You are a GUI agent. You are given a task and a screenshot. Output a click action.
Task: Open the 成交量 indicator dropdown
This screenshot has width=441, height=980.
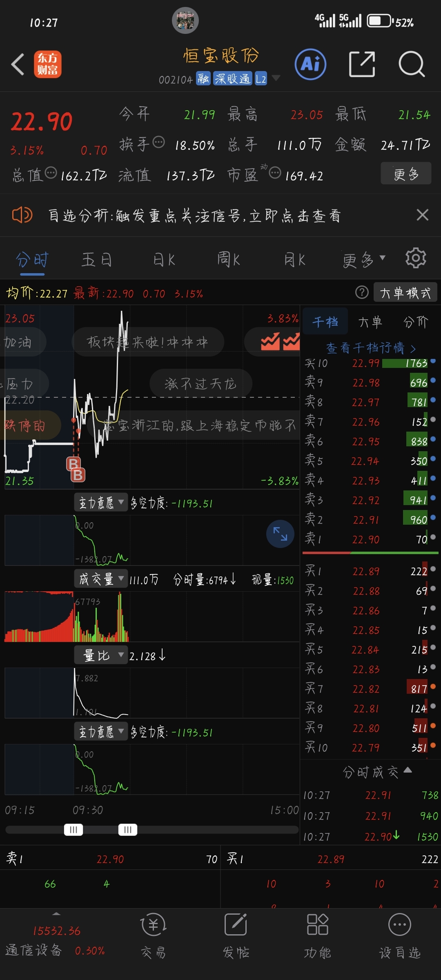pos(101,579)
